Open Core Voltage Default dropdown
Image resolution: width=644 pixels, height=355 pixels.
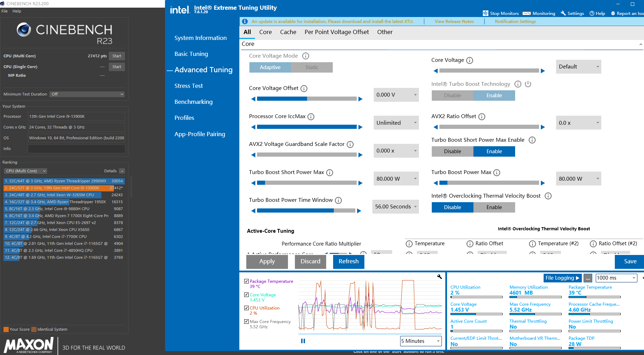(578, 67)
